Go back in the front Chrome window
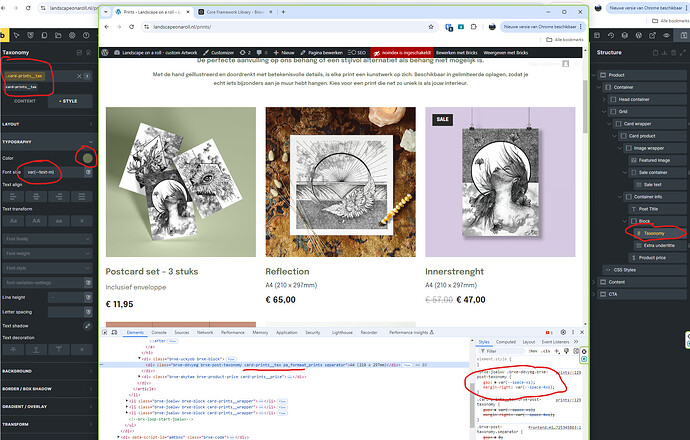690x440 pixels. coord(106,27)
